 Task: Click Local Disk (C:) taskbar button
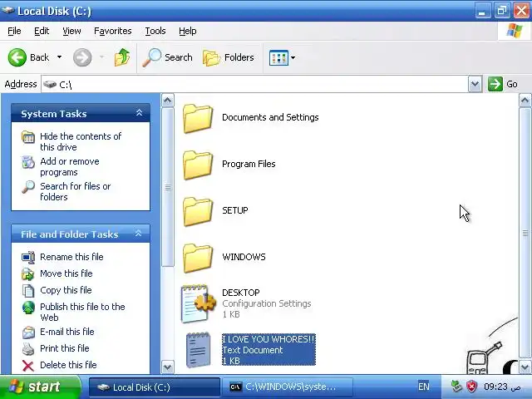click(x=155, y=387)
